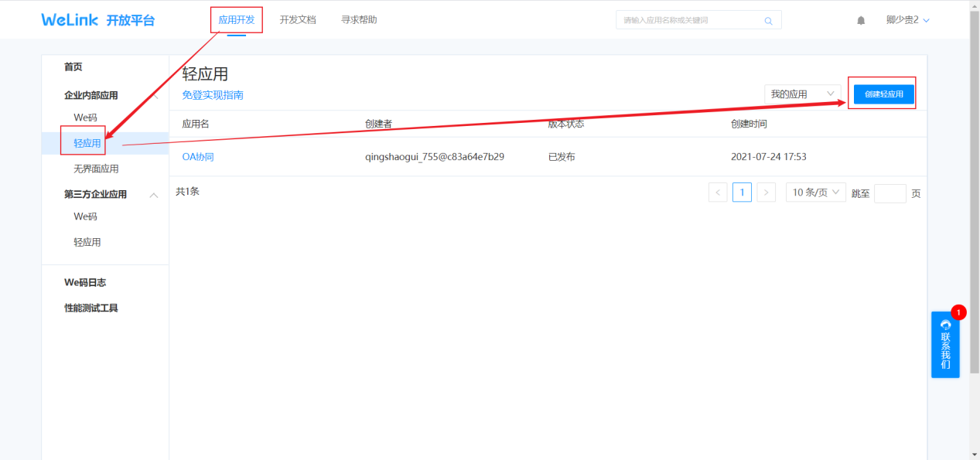Viewport: 980px width, 460px height.
Task: Select 首页 in the sidebar
Action: [x=73, y=67]
